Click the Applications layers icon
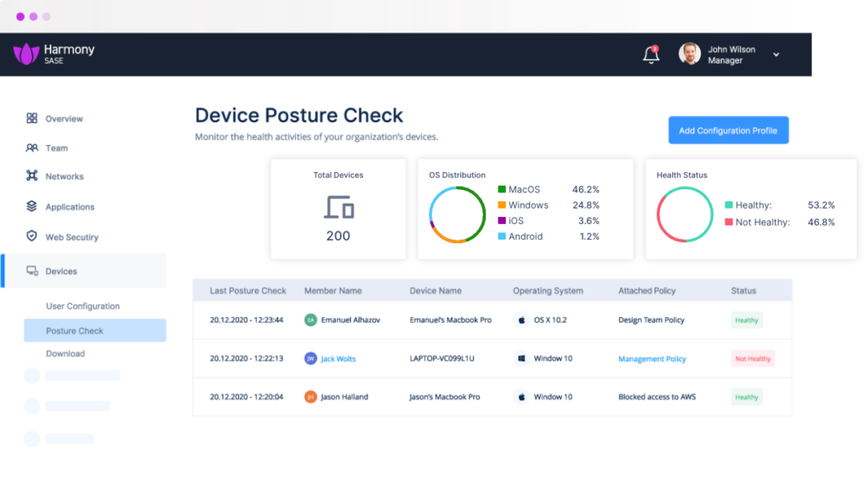This screenshot has height=485, width=868. [32, 206]
